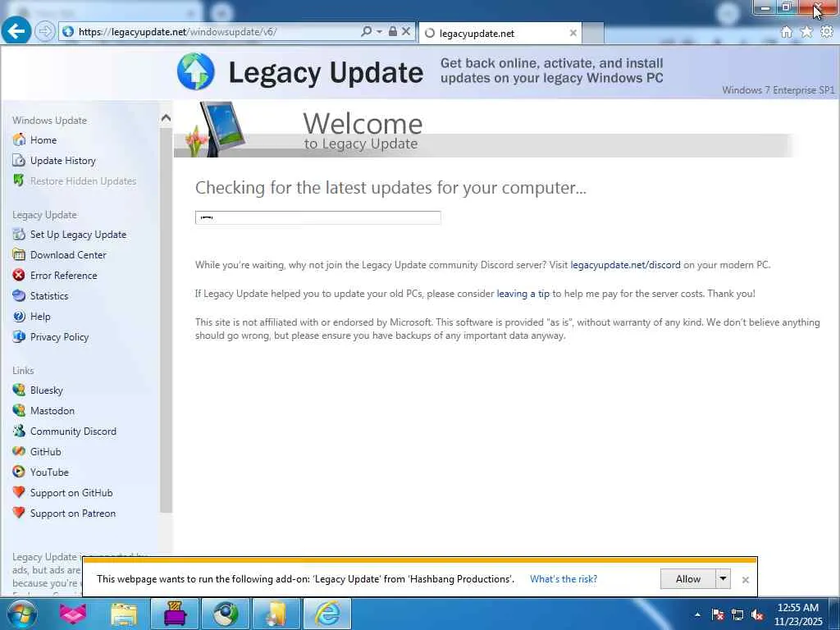This screenshot has width=840, height=630.
Task: Click the Set Up Legacy Update icon
Action: click(x=19, y=235)
